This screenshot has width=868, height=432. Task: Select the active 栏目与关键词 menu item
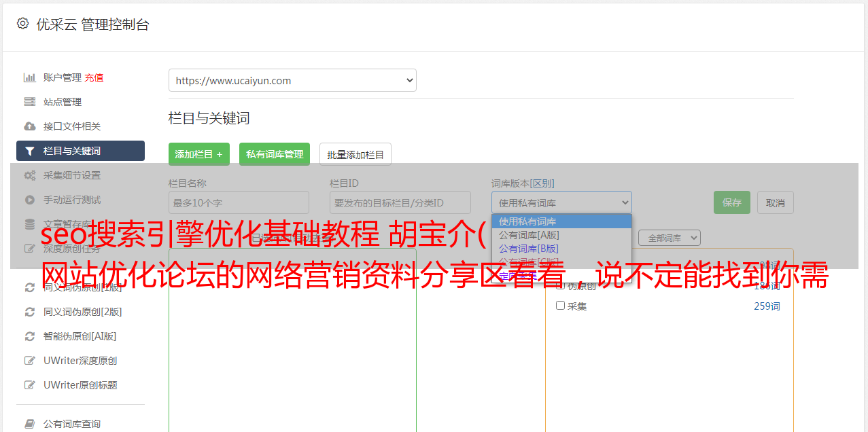[x=80, y=151]
